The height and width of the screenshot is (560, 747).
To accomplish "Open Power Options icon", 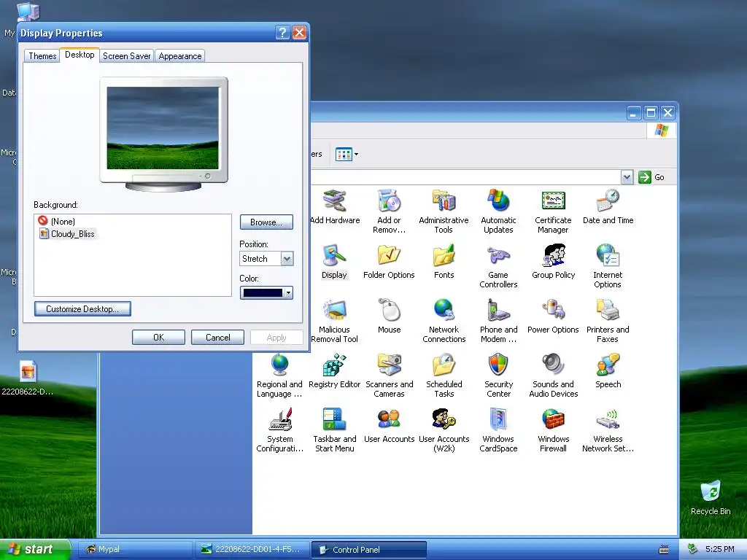I will (x=553, y=311).
